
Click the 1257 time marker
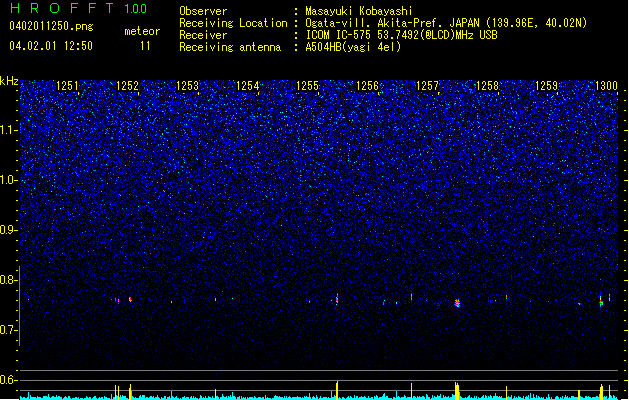click(427, 86)
